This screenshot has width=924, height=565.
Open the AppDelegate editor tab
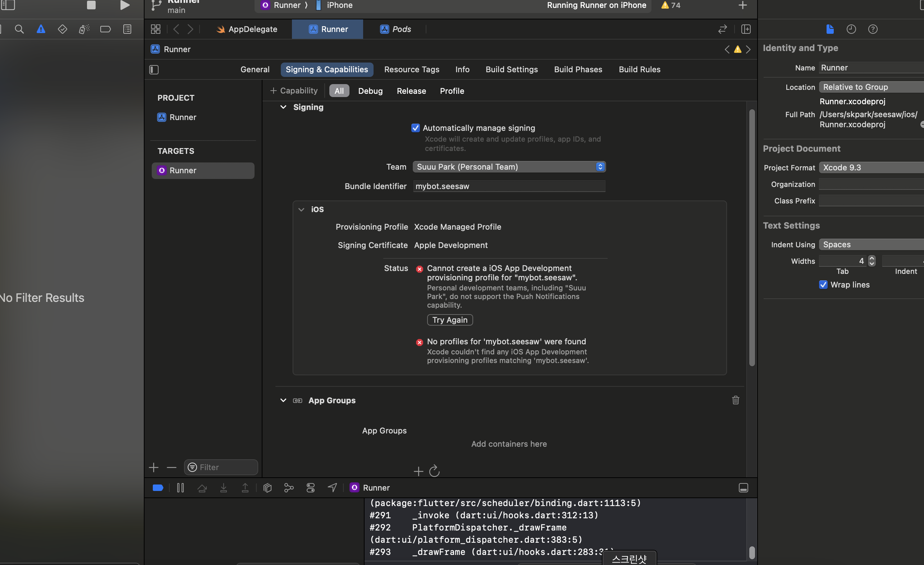tap(247, 29)
